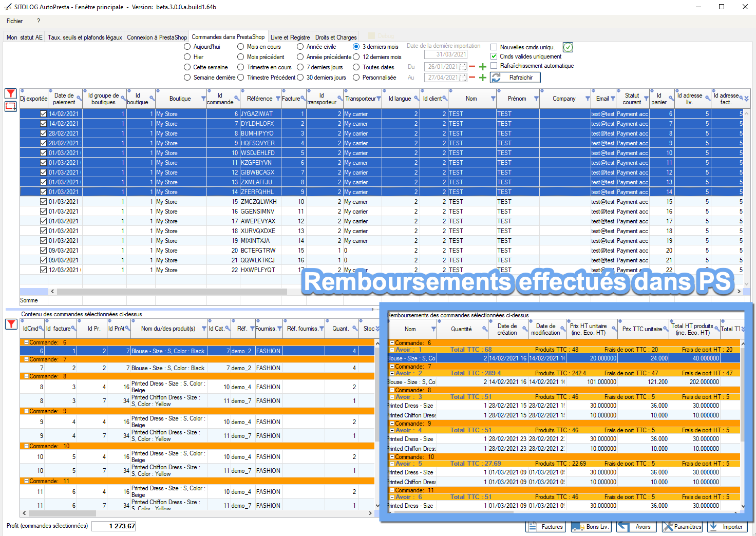
Task: Select the Année civile option
Action: (x=300, y=47)
